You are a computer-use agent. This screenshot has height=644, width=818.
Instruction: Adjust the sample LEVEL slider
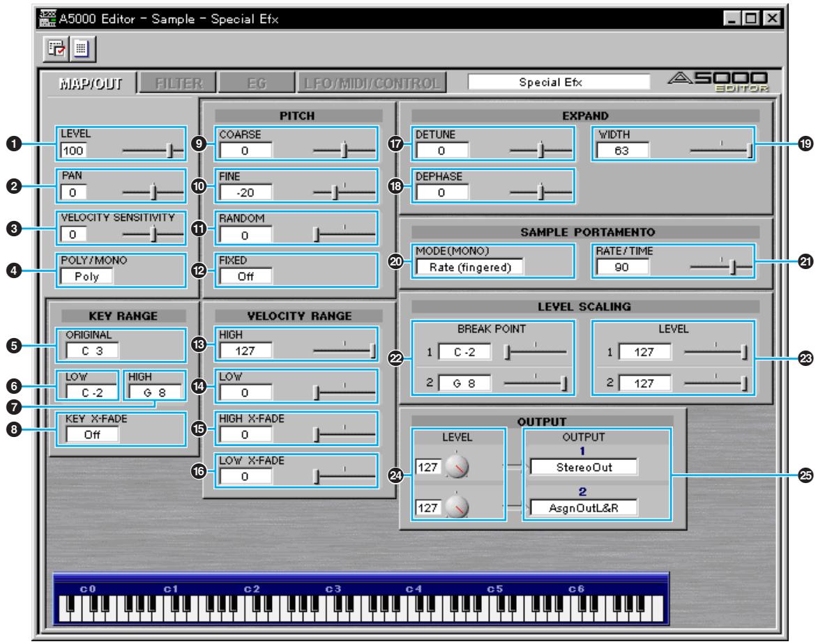152,151
